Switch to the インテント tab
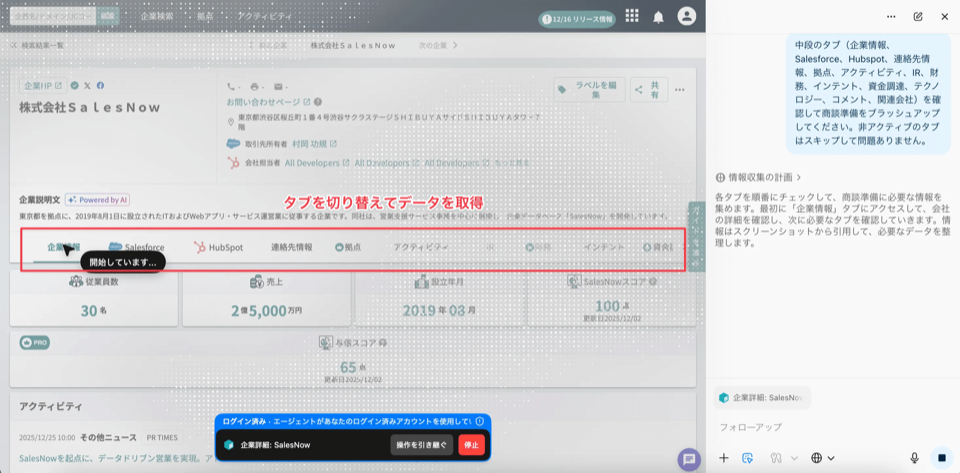The width and height of the screenshot is (960, 473). click(604, 247)
